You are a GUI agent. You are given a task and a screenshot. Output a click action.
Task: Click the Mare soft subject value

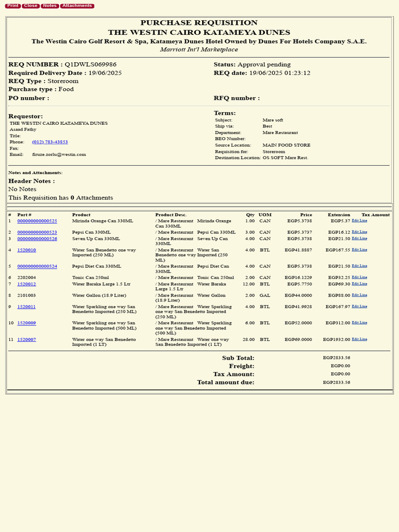(x=273, y=120)
